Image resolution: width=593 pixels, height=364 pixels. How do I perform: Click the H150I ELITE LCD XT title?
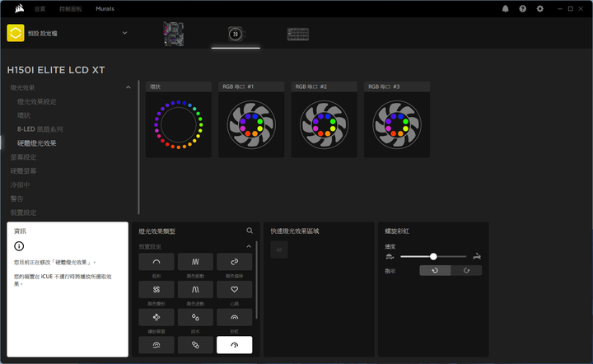click(56, 70)
